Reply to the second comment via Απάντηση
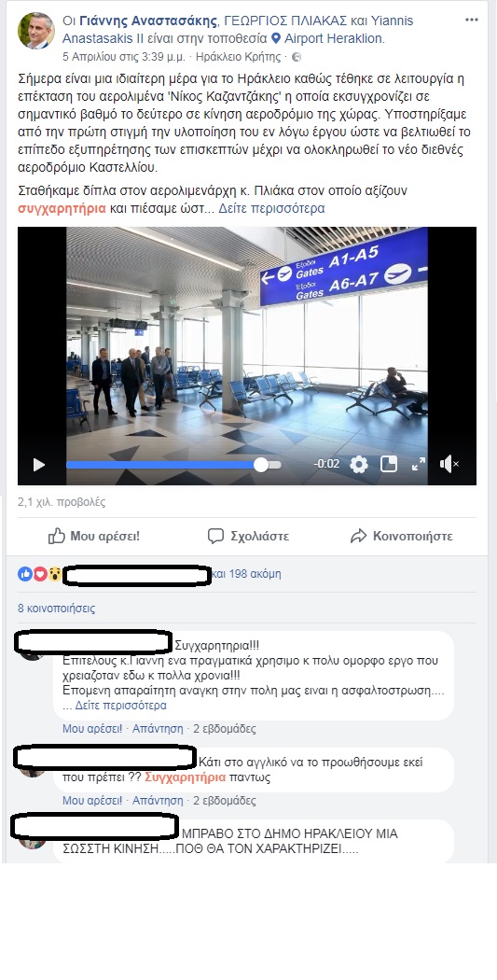497x980 pixels. point(158,800)
